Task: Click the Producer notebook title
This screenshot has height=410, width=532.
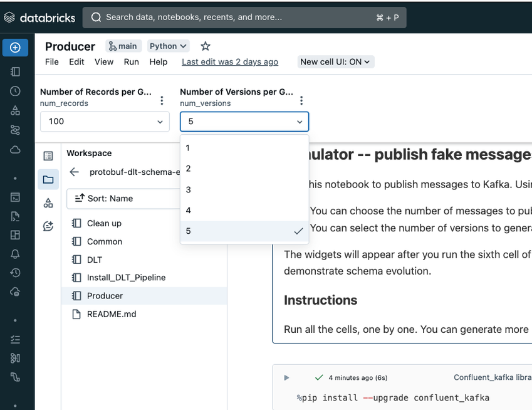Action: coord(70,46)
